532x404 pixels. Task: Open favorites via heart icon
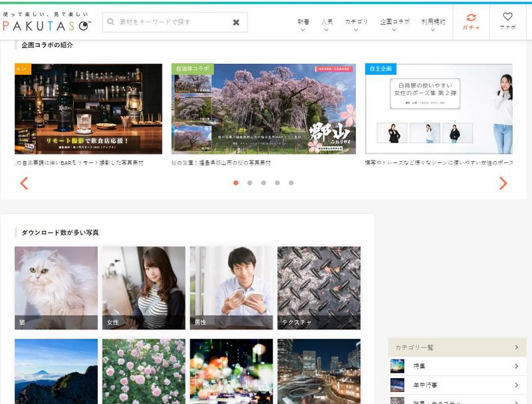507,16
